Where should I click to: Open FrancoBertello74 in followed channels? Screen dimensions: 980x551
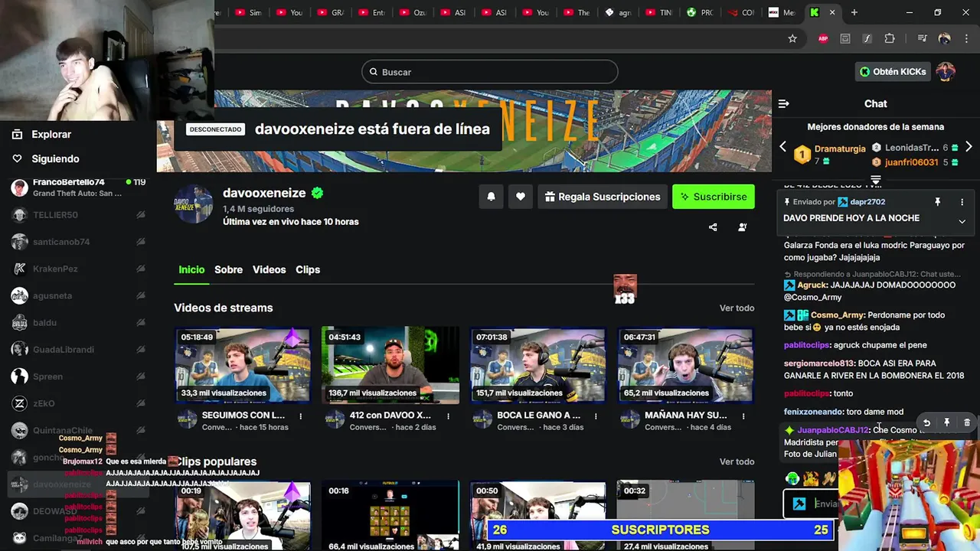tap(78, 187)
